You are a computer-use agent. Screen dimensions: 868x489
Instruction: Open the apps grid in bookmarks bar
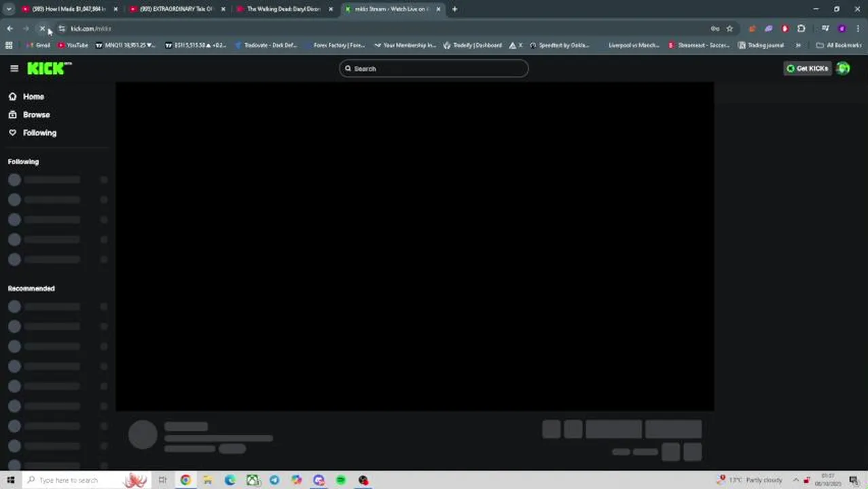tap(9, 46)
